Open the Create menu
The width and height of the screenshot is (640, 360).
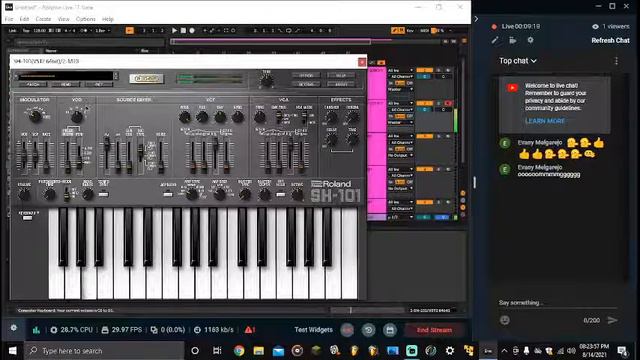tap(43, 19)
